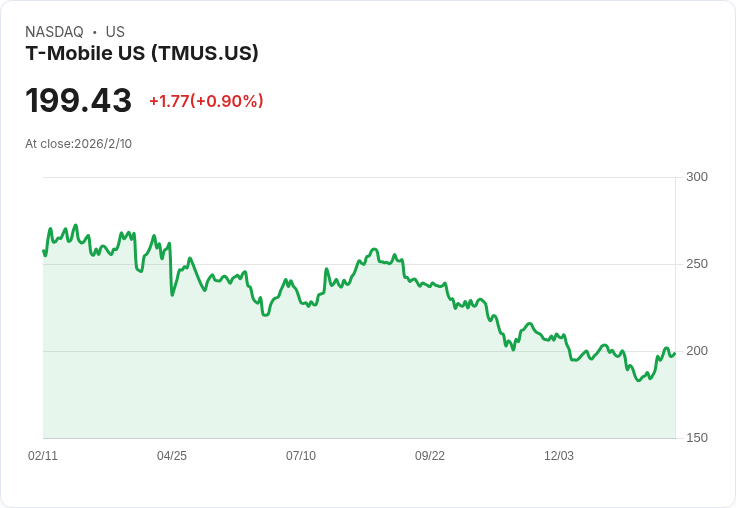Image resolution: width=736 pixels, height=508 pixels.
Task: Select the 300 y-axis label
Action: (697, 177)
